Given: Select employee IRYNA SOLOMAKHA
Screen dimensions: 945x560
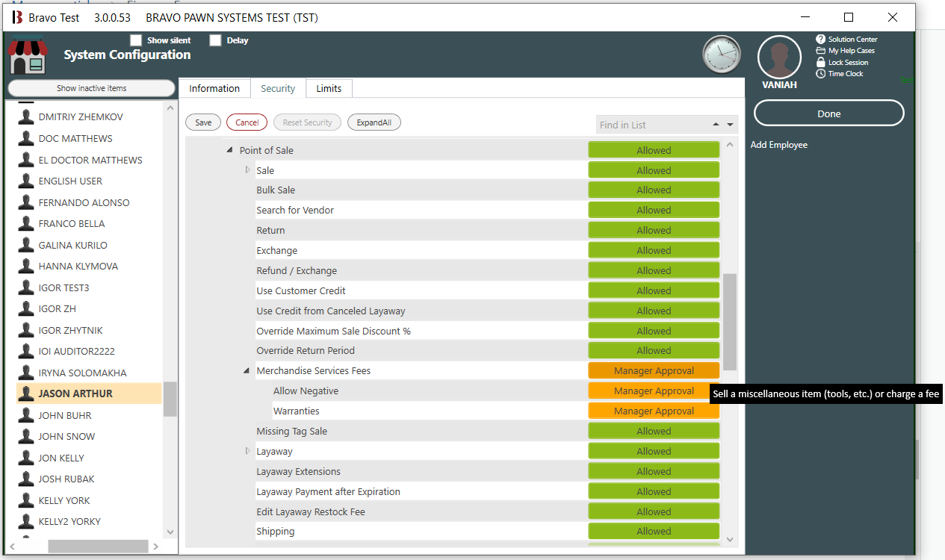Looking at the screenshot, I should tap(82, 373).
